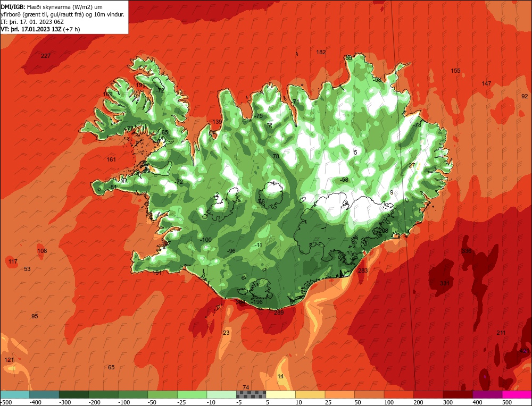
Task: Click the dark teal legend swatch between -400 and -300
Action: [x=44, y=394]
